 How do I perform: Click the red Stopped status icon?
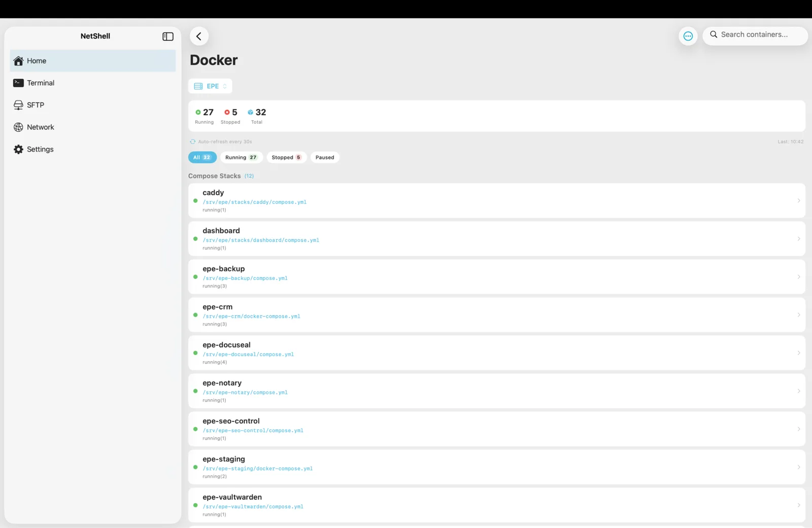tap(227, 112)
